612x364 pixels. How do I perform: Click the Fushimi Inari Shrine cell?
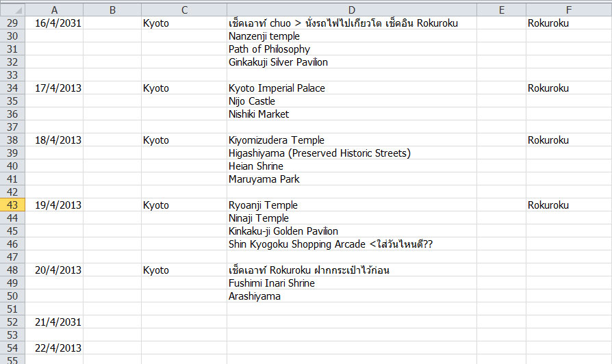pos(352,283)
